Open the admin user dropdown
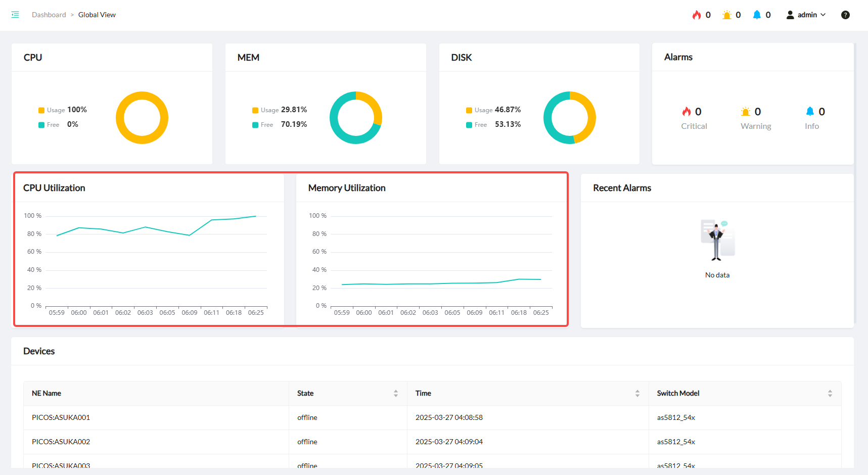 (806, 15)
